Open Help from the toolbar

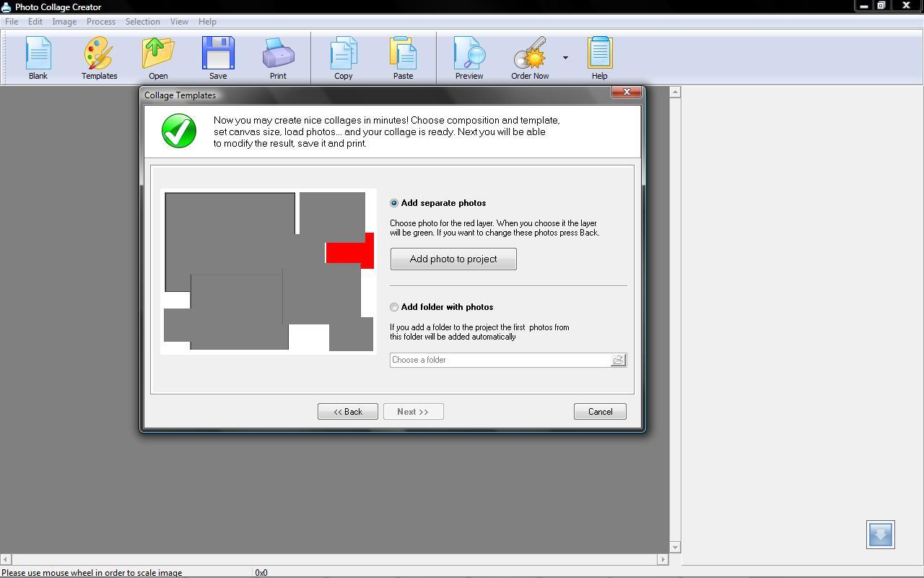pos(599,57)
